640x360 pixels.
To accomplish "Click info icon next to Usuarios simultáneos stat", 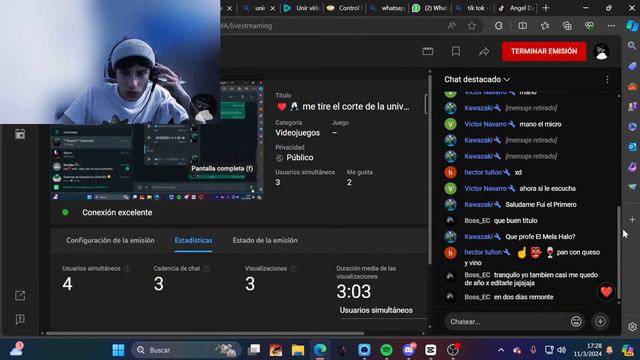I will click(127, 269).
